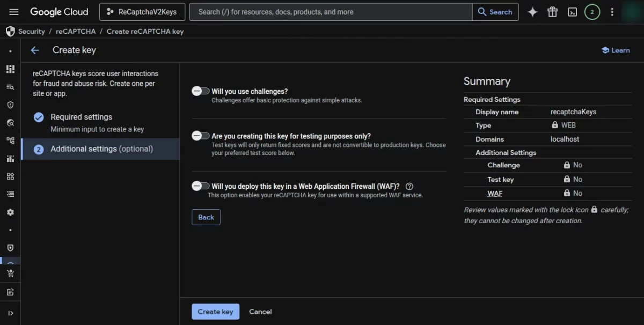Click the Search button with magnifier

click(495, 12)
